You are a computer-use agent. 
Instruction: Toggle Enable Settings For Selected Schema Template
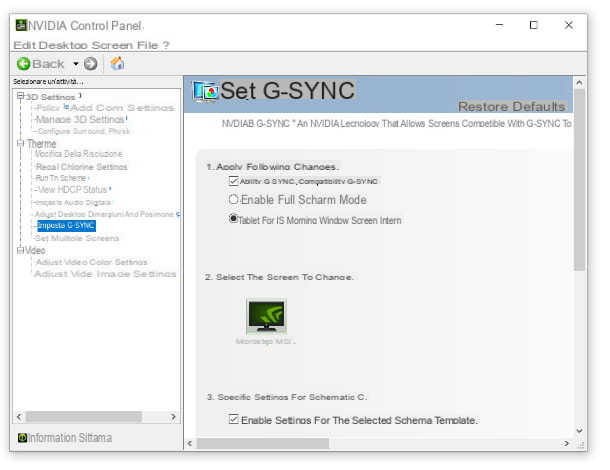click(x=233, y=419)
